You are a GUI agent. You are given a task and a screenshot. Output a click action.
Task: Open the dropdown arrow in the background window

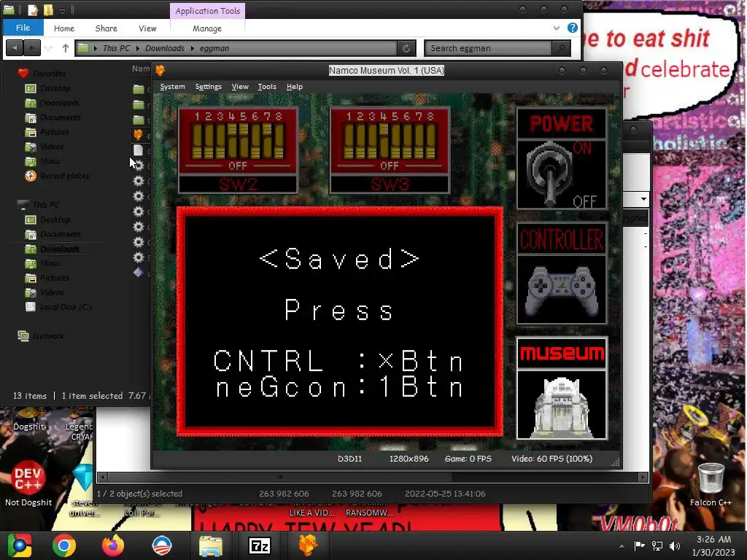click(643, 199)
